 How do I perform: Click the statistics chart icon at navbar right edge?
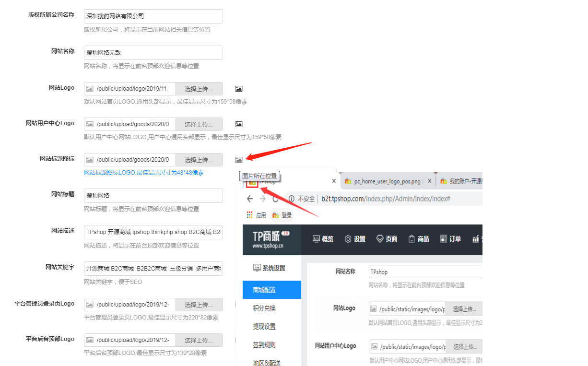(x=475, y=238)
